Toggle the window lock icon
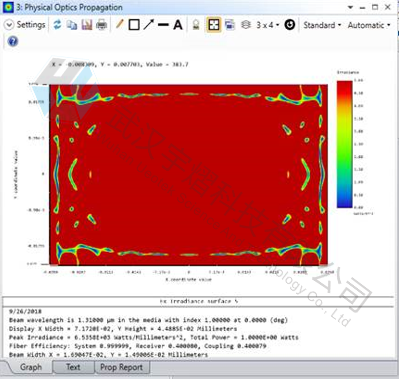The height and width of the screenshot is (380, 399). (196, 25)
